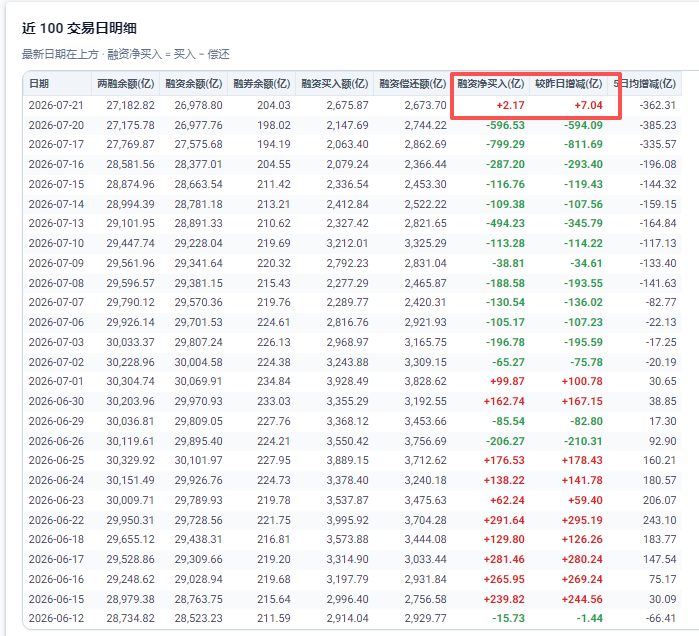Image resolution: width=699 pixels, height=636 pixels.
Task: Click 5-day average value -22.13
Action: click(x=661, y=322)
